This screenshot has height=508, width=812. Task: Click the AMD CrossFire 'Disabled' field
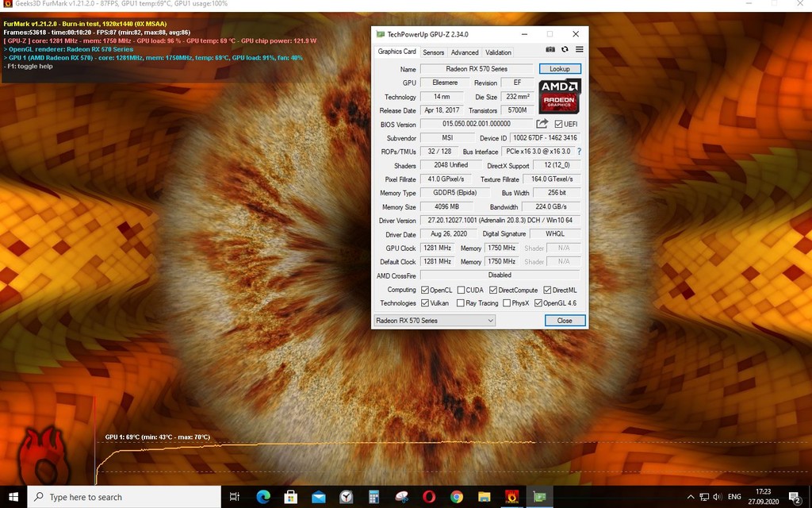click(x=500, y=275)
